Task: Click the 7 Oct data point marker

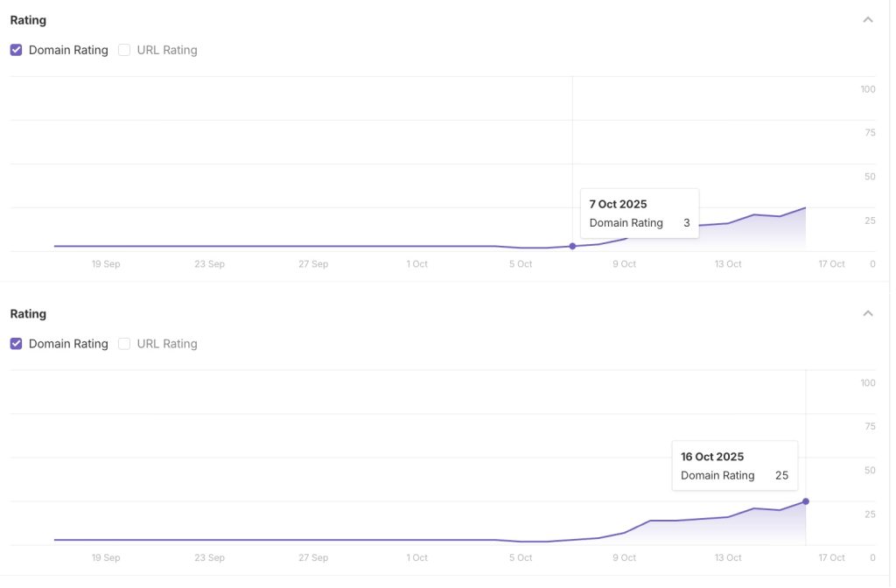Action: [572, 247]
